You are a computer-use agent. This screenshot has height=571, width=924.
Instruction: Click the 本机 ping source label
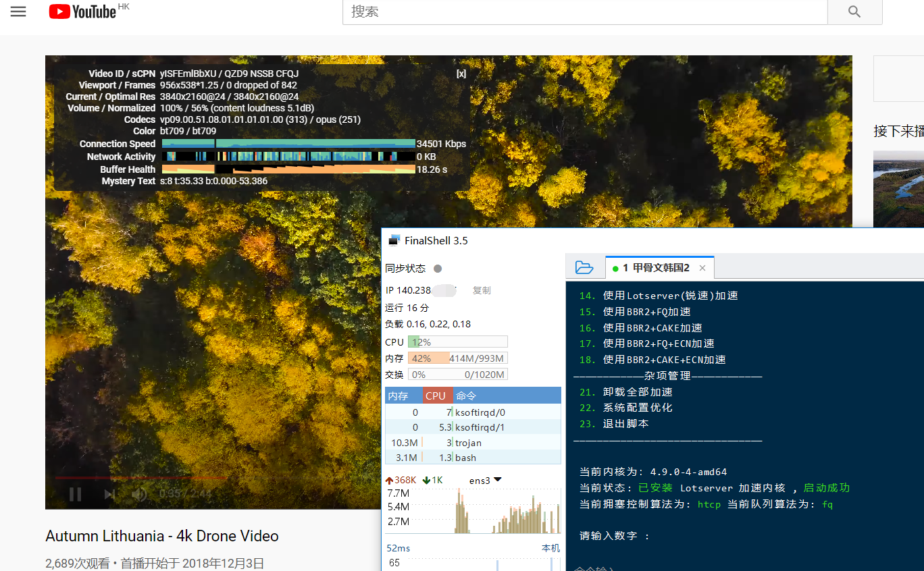tap(550, 548)
